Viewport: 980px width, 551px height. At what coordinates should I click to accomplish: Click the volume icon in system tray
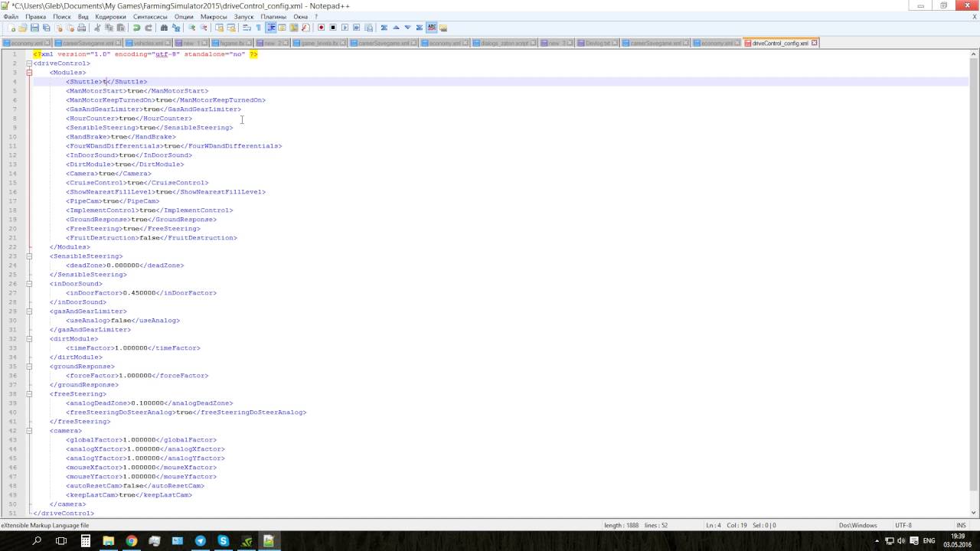(x=900, y=540)
